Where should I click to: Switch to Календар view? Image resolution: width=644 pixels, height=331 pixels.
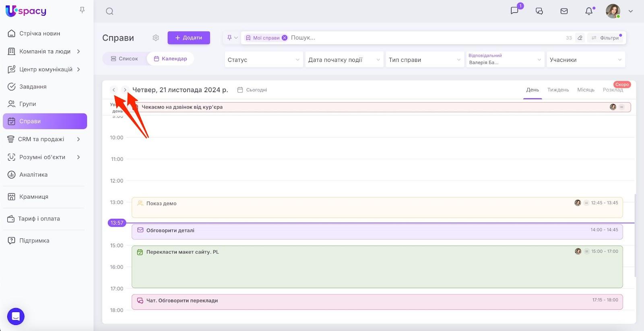(170, 59)
